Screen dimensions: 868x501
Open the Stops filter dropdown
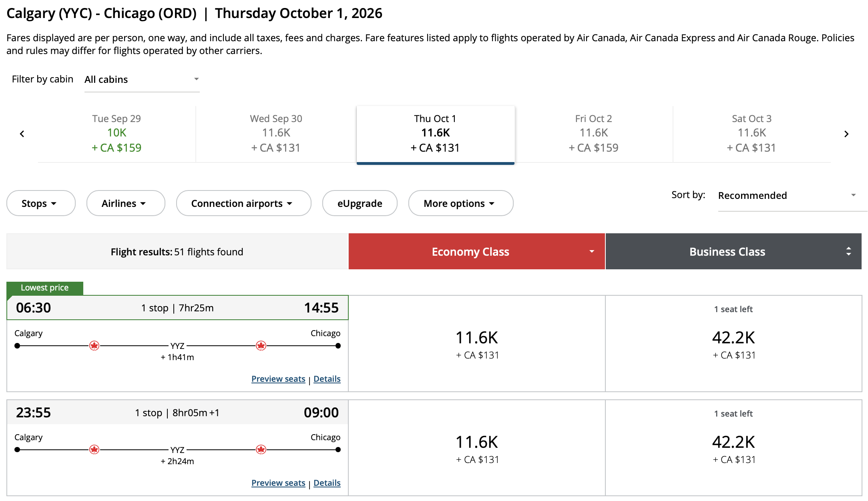tap(41, 203)
